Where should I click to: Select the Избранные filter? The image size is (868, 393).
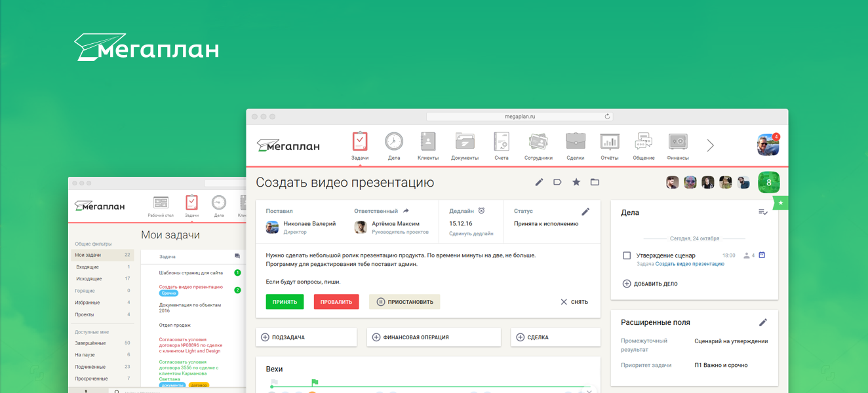point(102,303)
